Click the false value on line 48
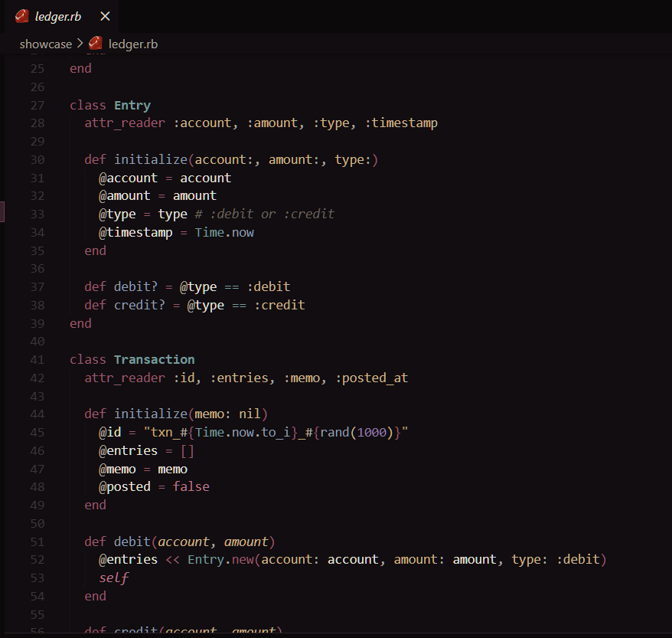 191,486
